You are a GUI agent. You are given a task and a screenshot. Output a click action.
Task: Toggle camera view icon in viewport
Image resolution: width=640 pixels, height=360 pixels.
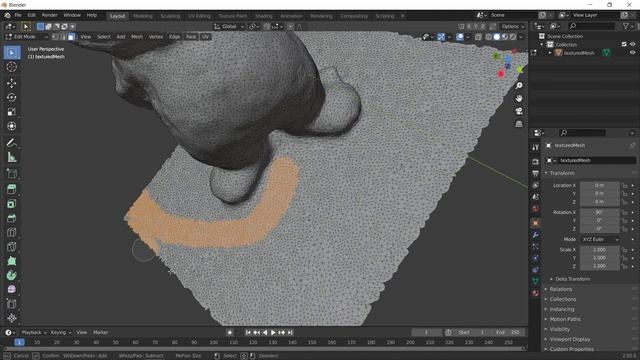point(519,111)
